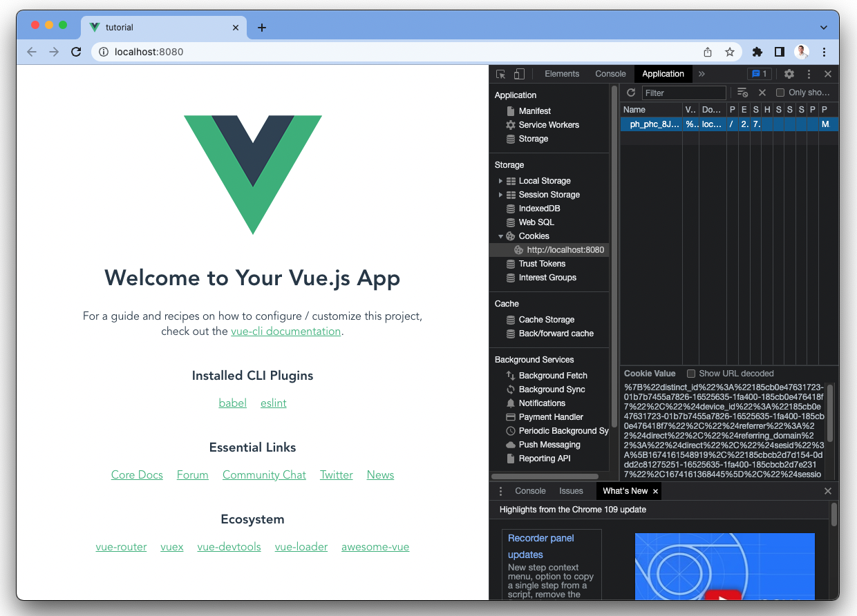Image resolution: width=857 pixels, height=616 pixels.
Task: Switch to the Elements tab
Action: [561, 74]
